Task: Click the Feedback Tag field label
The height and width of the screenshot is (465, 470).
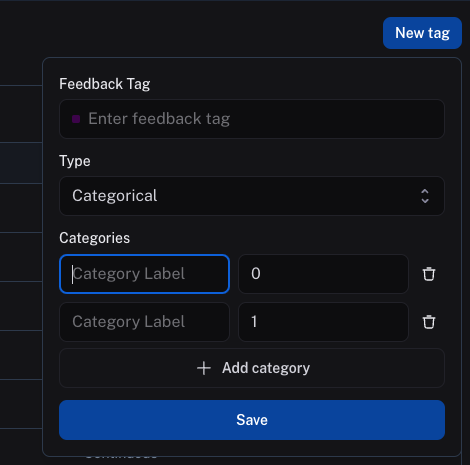Action: click(105, 84)
